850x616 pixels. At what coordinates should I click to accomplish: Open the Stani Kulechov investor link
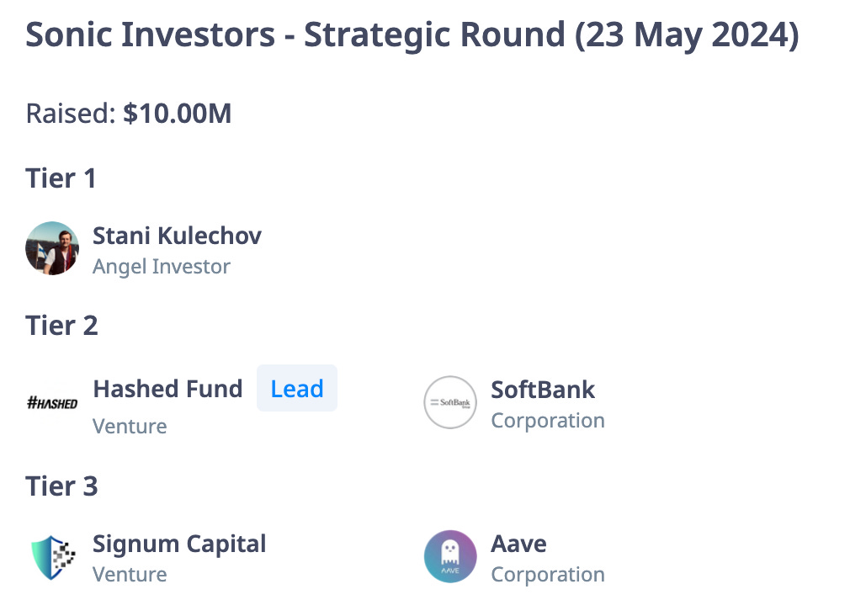177,236
